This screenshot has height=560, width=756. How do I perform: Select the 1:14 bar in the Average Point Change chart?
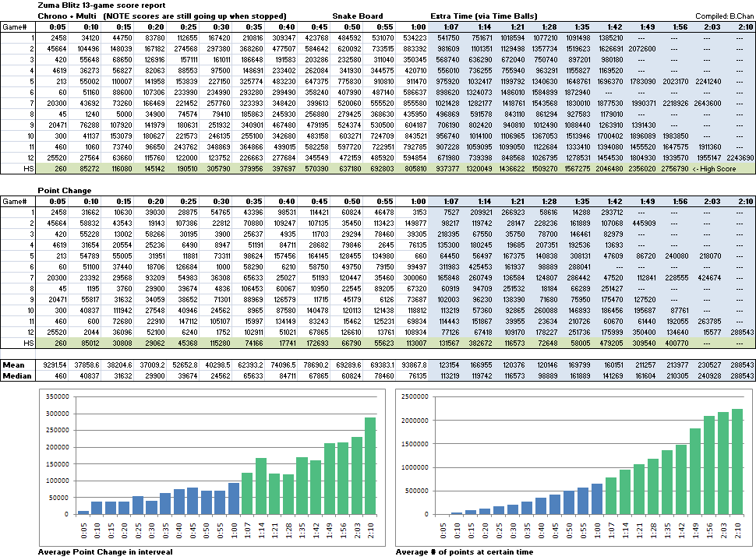(x=261, y=486)
